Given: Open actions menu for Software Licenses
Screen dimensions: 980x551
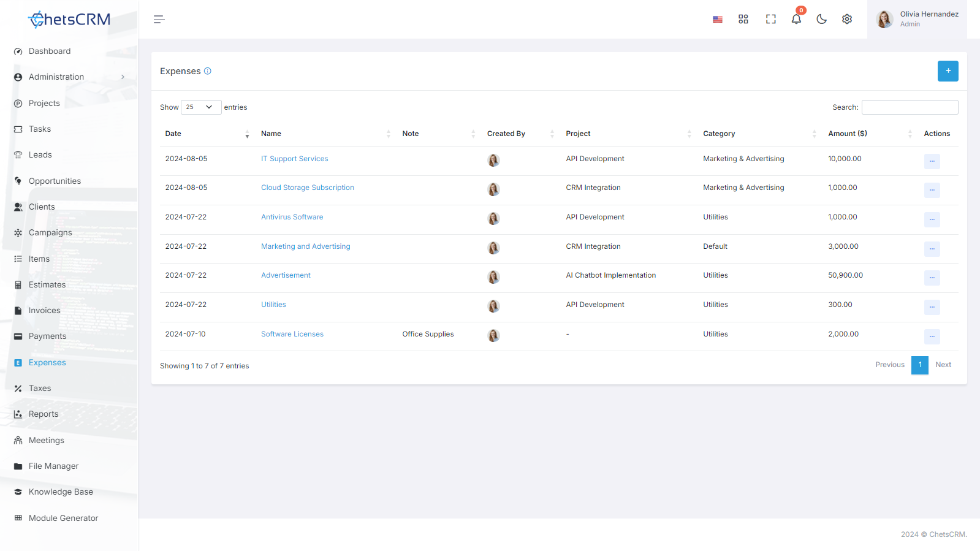Looking at the screenshot, I should pos(932,336).
